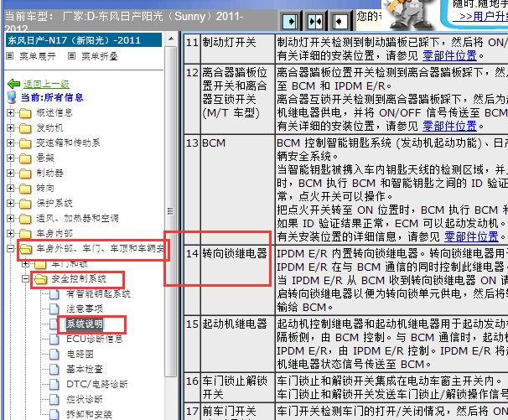Click the 菜单折叠 list icon
This screenshot has width=508, height=420.
[72, 56]
